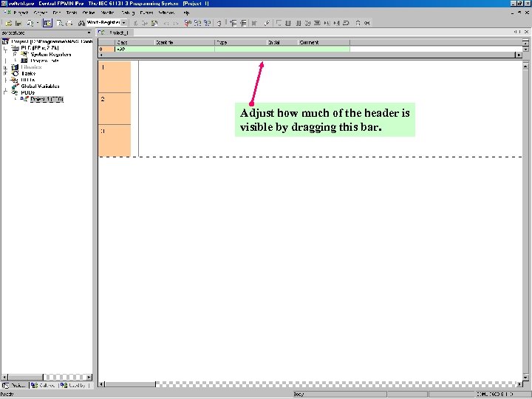Click the System Registers icon
532x399 pixels.
[24, 54]
